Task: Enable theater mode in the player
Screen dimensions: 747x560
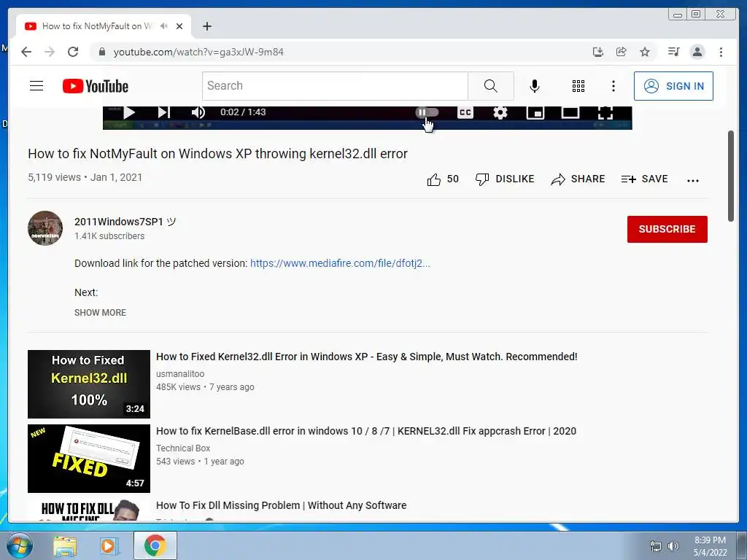Action: 570,112
